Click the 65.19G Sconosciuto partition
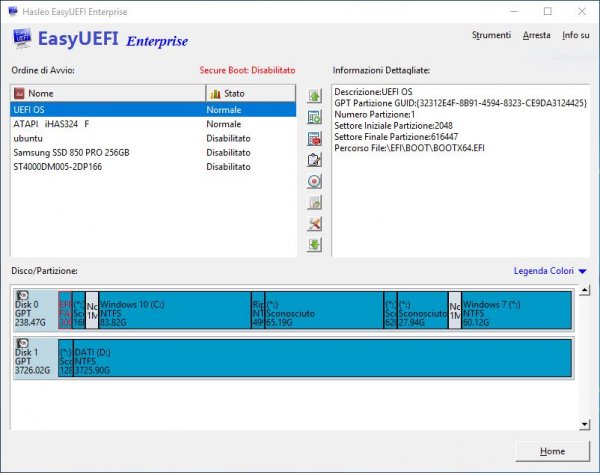 pyautogui.click(x=324, y=310)
